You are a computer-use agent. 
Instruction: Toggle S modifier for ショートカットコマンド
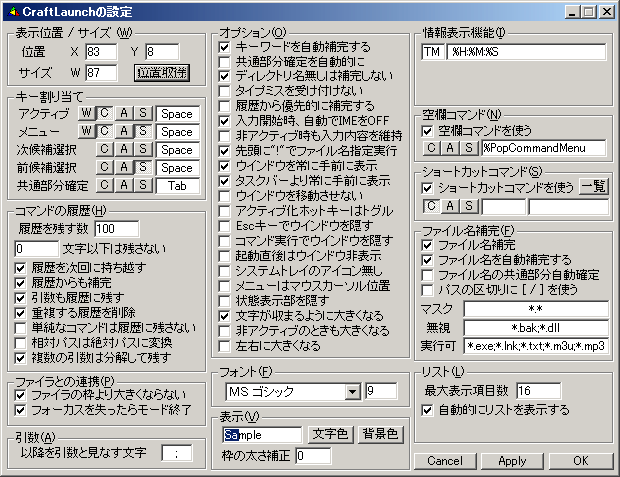(x=469, y=206)
